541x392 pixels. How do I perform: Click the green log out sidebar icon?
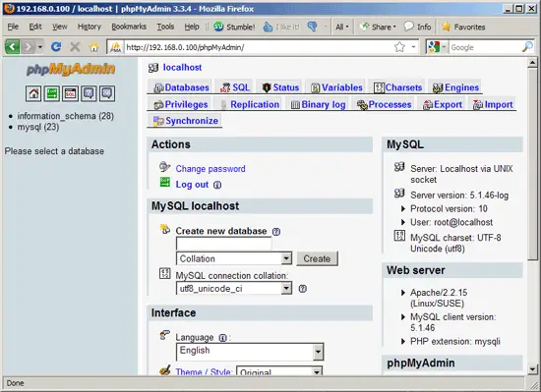tap(52, 93)
